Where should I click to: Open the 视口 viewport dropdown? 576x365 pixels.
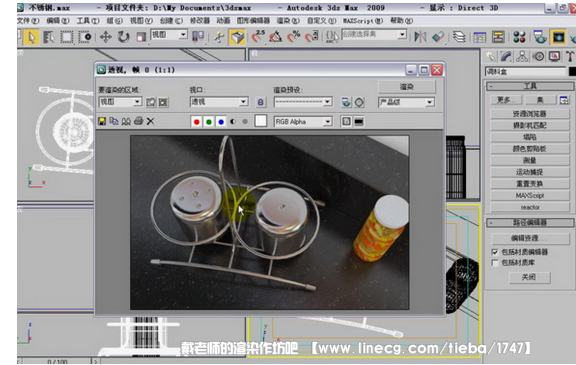click(x=244, y=102)
